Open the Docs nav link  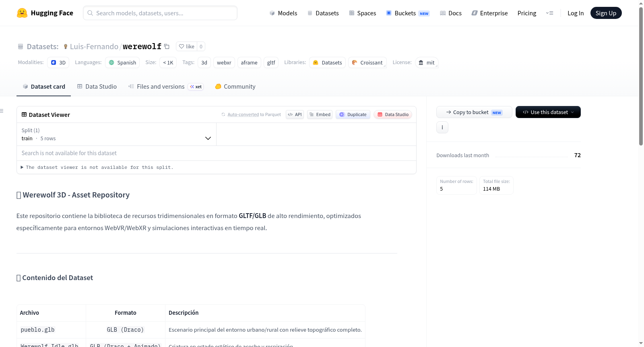451,13
